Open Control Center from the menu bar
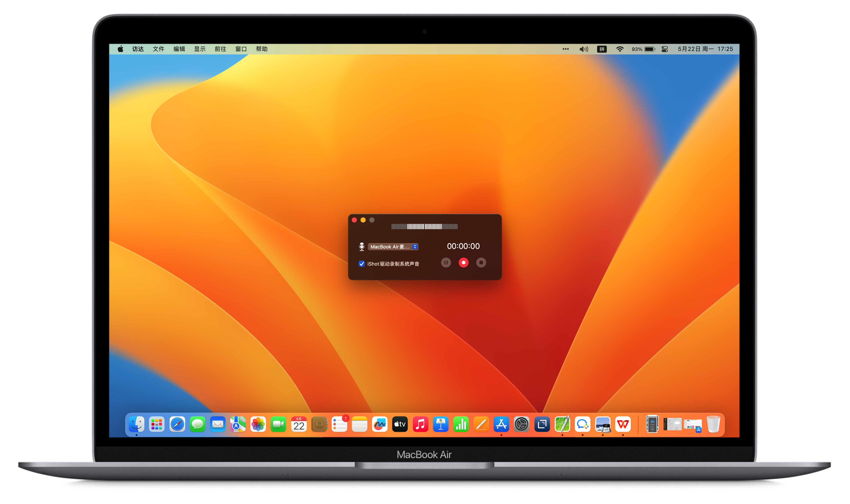850x504 pixels. click(x=665, y=49)
